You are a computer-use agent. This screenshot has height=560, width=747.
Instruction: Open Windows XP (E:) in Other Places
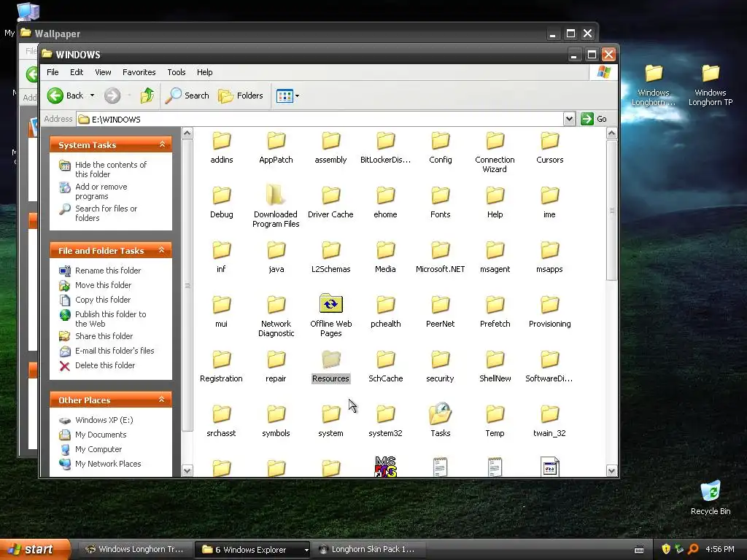pyautogui.click(x=104, y=420)
